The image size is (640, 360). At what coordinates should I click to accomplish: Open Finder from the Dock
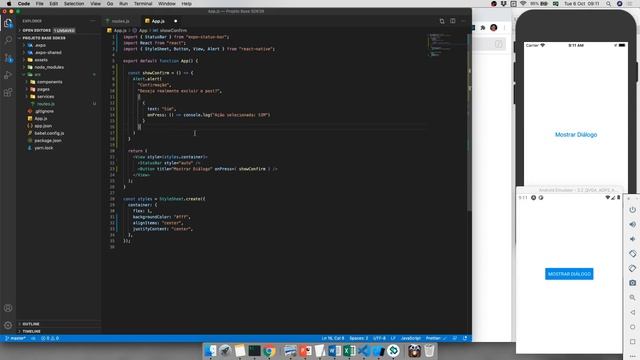point(210,351)
